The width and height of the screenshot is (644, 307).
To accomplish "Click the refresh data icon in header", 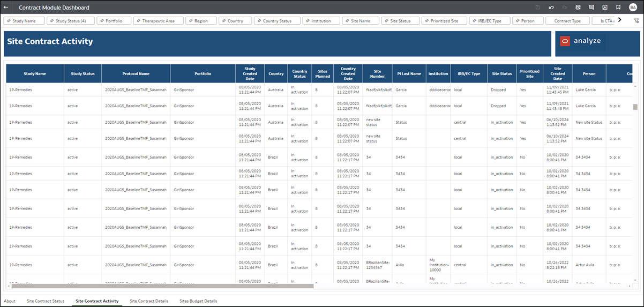I will 578,8.
